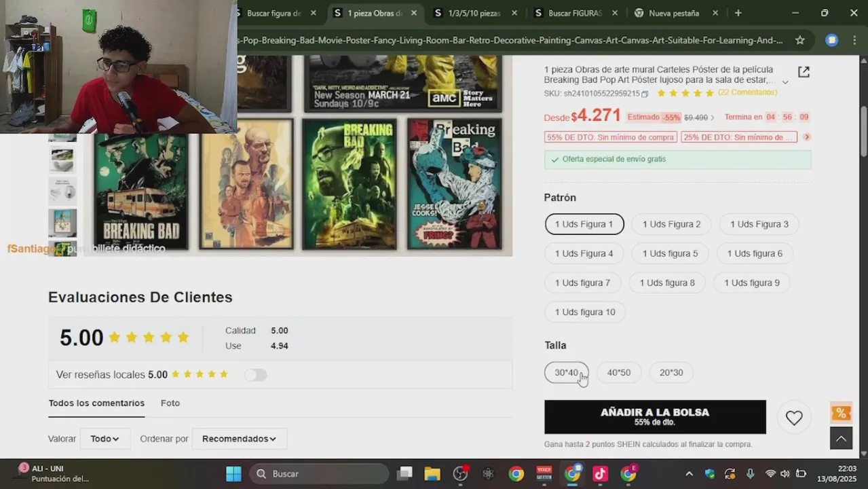Show hidden system tray icons
This screenshot has width=868, height=489.
tap(689, 473)
